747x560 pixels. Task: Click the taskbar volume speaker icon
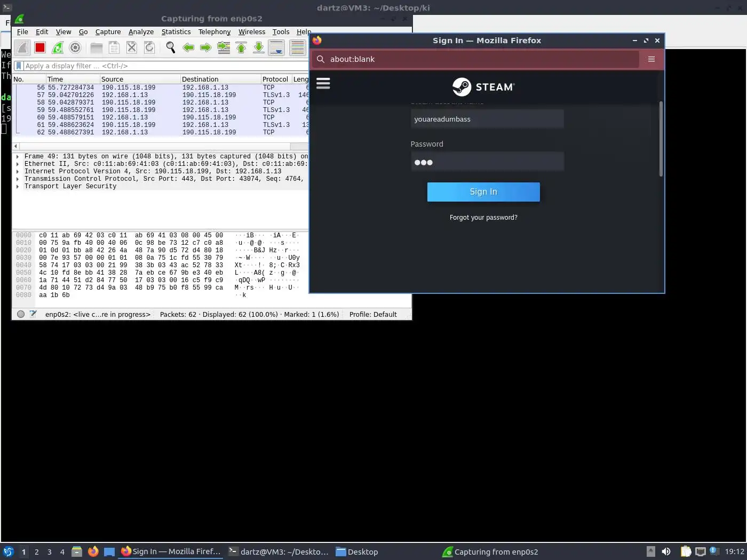pos(666,551)
